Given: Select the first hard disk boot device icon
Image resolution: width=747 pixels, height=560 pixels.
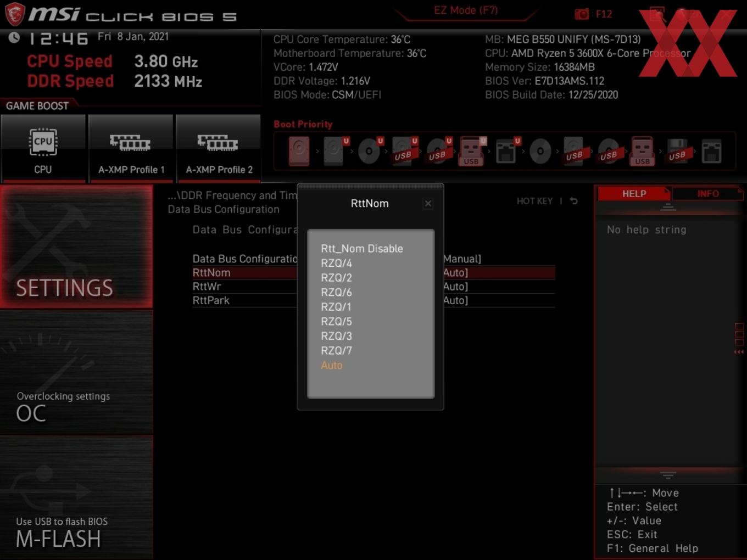Looking at the screenshot, I should pyautogui.click(x=299, y=151).
